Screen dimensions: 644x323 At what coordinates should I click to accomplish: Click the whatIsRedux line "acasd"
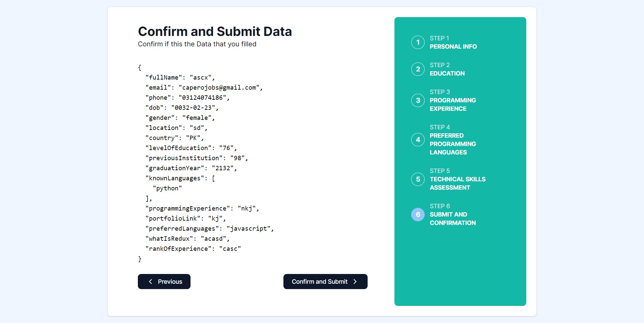click(187, 239)
